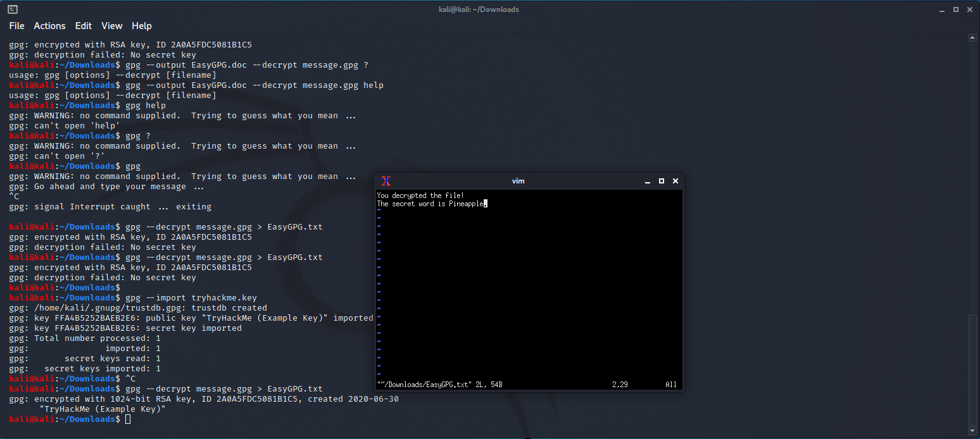Open the File menu
980x439 pixels.
16,26
